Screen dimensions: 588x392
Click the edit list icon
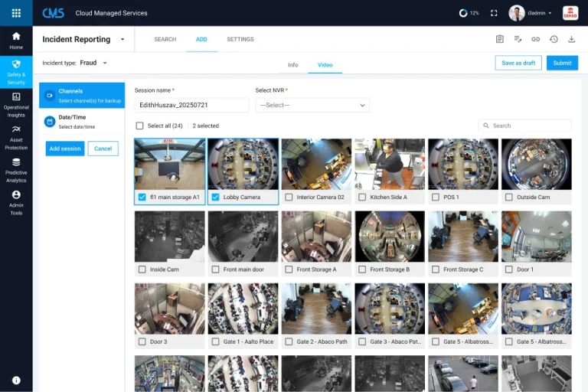(x=518, y=39)
